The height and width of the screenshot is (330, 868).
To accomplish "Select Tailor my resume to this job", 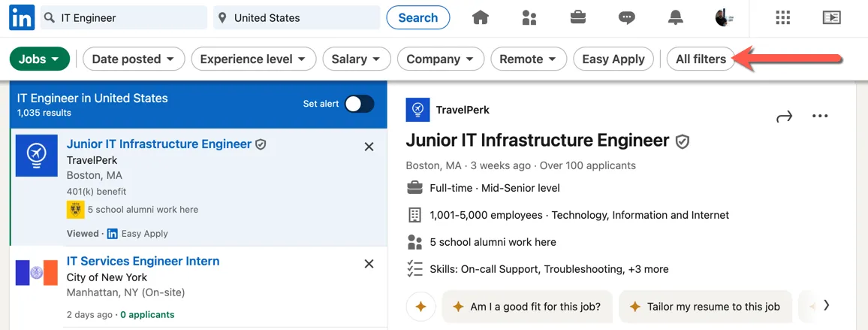I will (705, 306).
